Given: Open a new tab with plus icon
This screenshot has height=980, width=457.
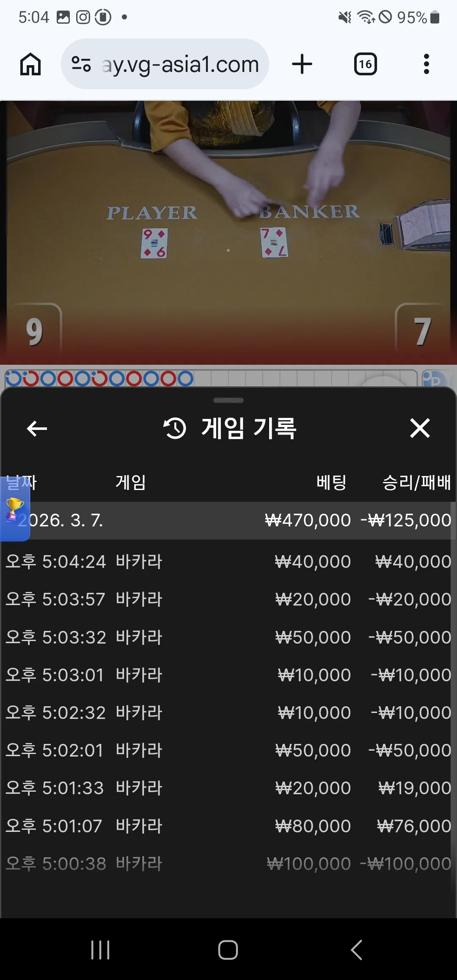Looking at the screenshot, I should coord(302,64).
